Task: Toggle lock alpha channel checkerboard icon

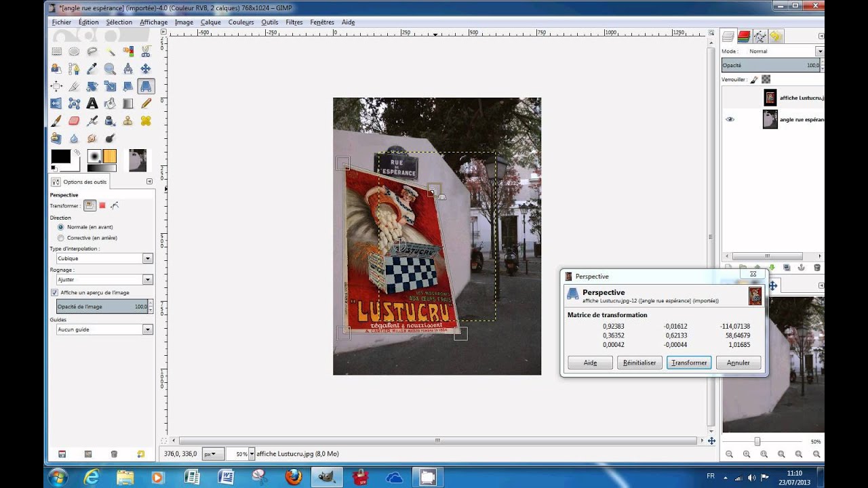Action: (x=766, y=79)
